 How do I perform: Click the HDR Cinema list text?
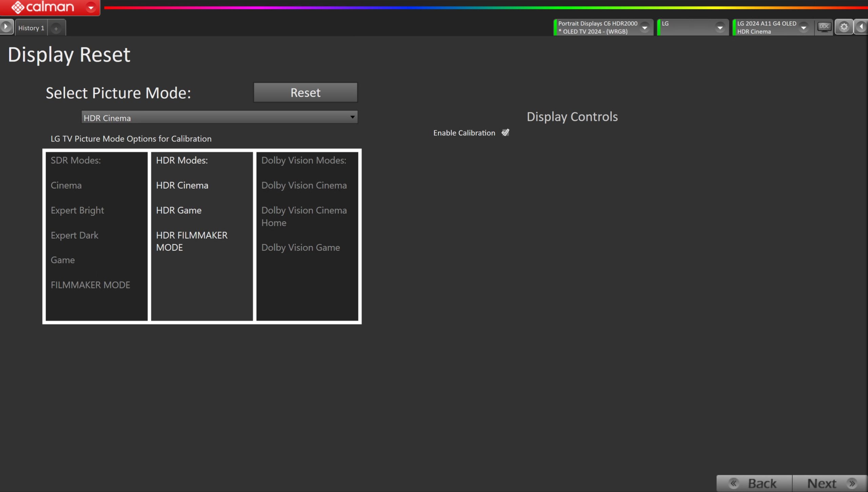coord(182,186)
